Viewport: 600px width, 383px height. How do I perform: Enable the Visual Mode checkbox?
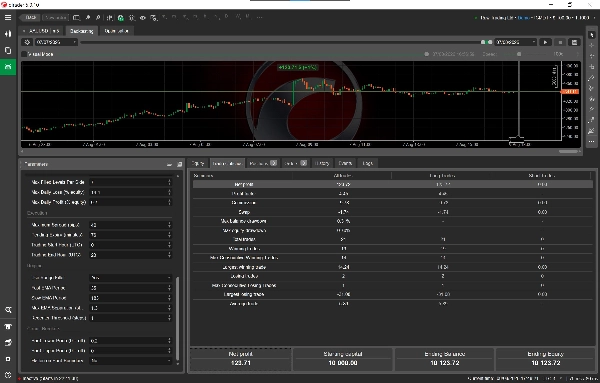point(24,54)
